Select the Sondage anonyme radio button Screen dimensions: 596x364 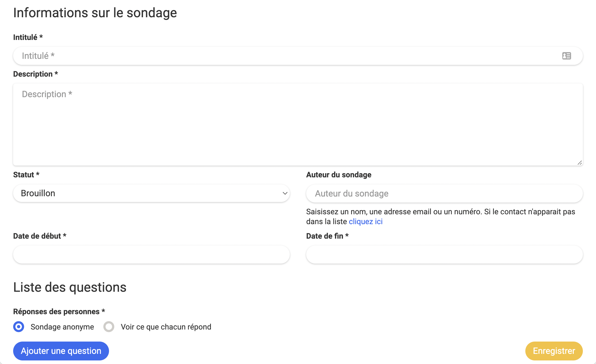tap(19, 327)
